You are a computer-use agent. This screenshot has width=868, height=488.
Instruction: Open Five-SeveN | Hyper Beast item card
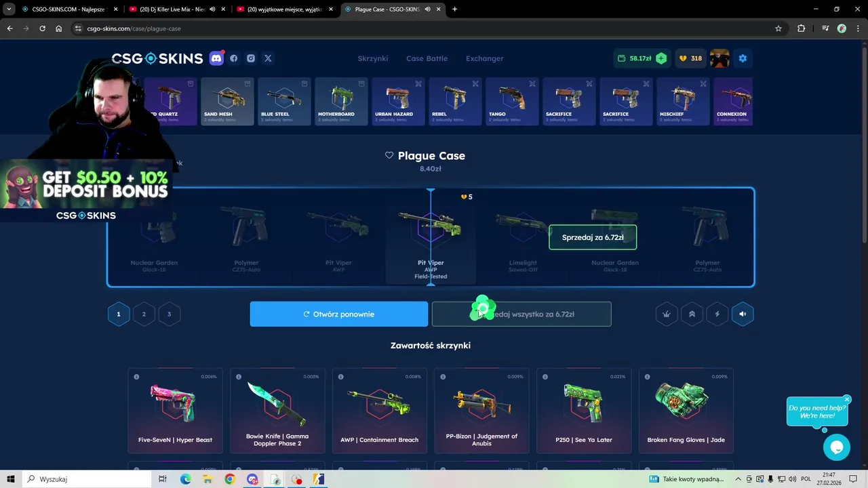point(175,410)
